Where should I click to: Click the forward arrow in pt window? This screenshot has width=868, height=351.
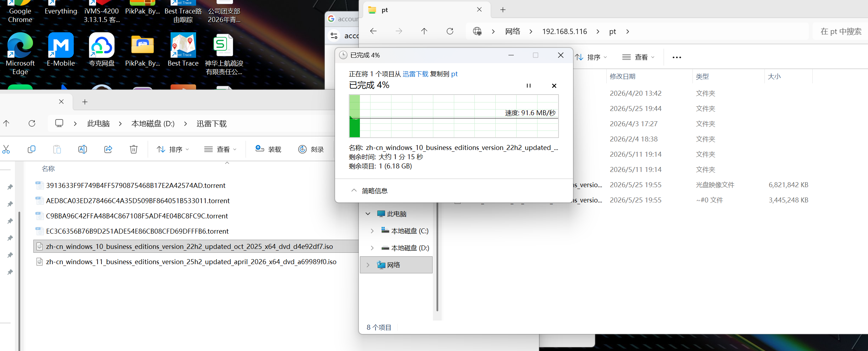[399, 31]
